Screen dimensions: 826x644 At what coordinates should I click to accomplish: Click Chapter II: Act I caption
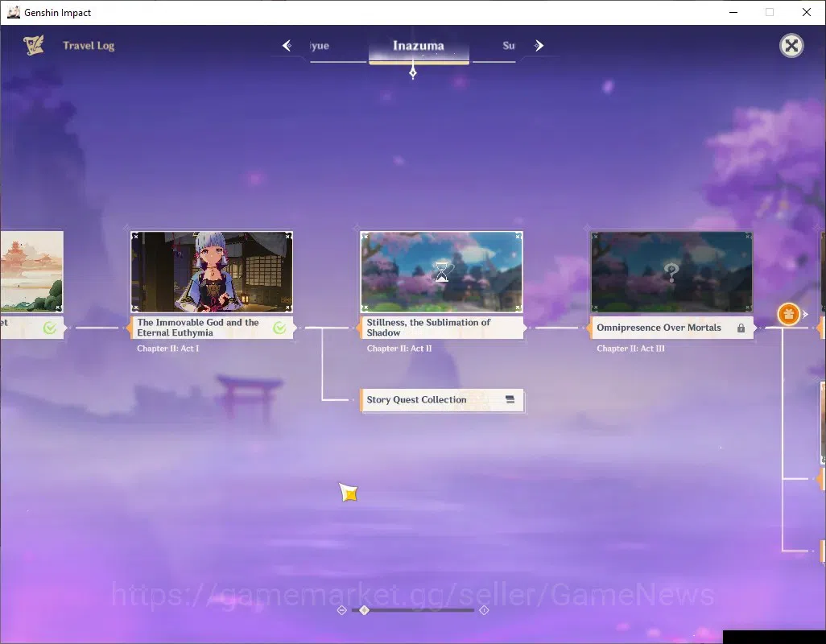168,349
